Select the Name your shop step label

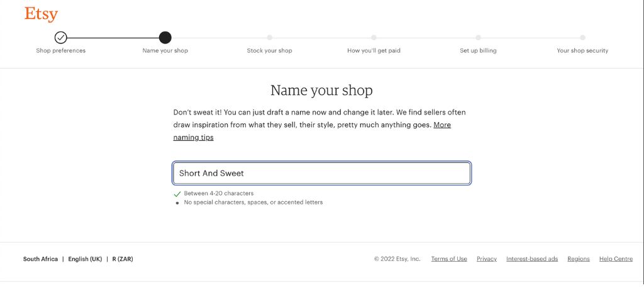click(x=165, y=51)
